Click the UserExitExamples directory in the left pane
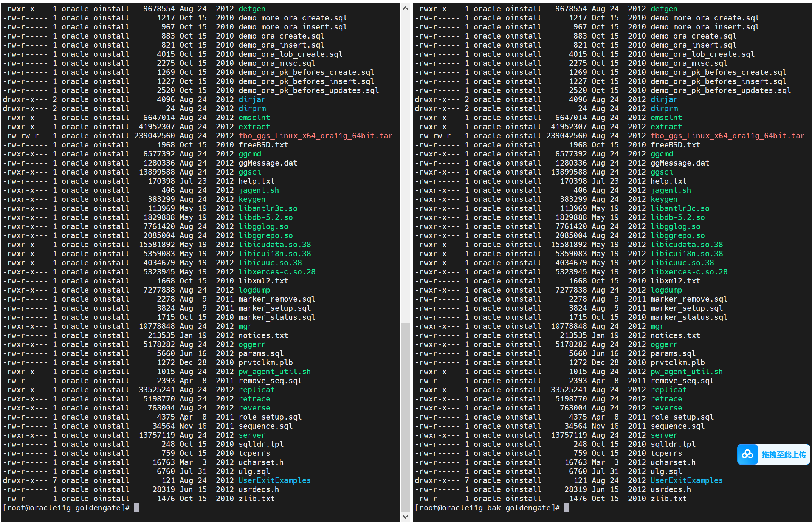 pyautogui.click(x=274, y=480)
